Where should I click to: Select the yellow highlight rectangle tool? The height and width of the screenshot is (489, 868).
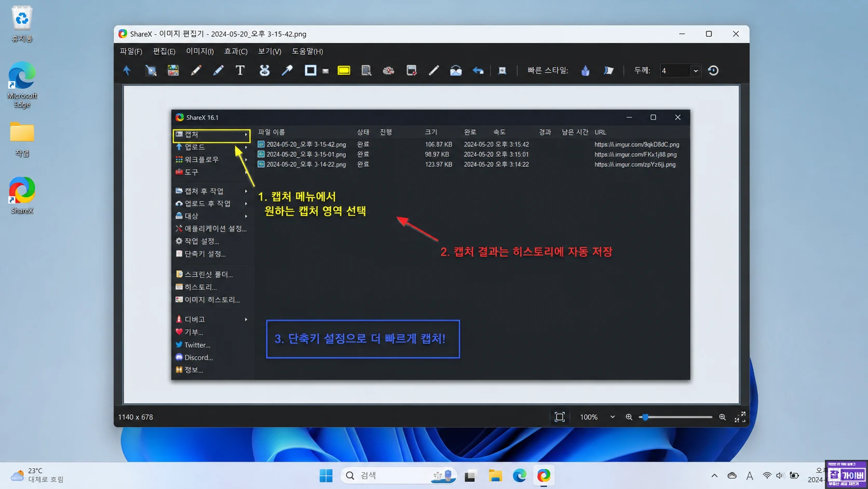[344, 70]
